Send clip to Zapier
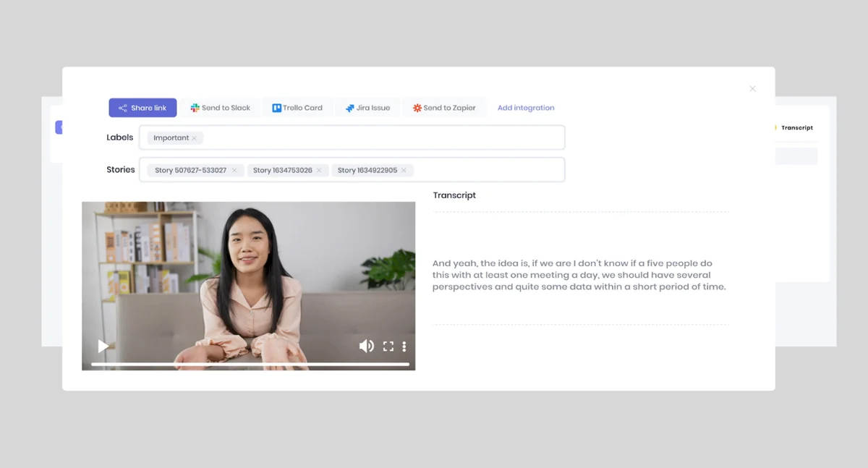Image resolution: width=868 pixels, height=468 pixels. 444,108
